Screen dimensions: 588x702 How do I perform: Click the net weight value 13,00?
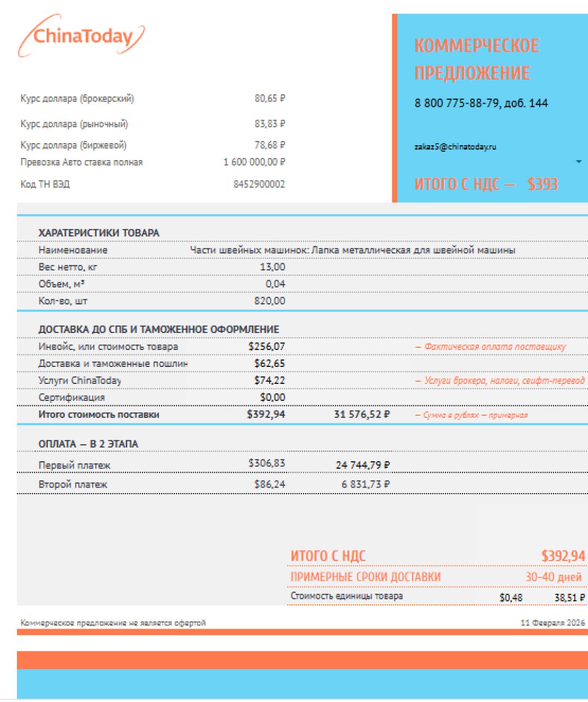[272, 267]
